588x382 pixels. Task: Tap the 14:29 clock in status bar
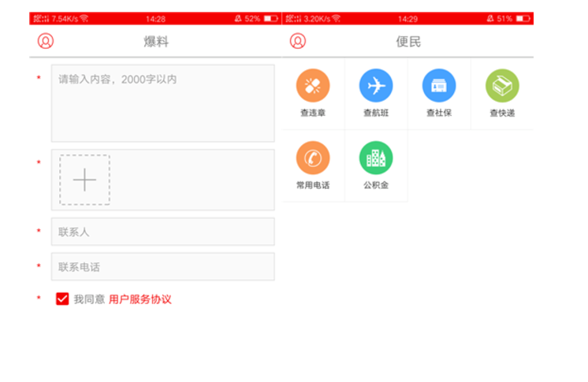coord(408,18)
